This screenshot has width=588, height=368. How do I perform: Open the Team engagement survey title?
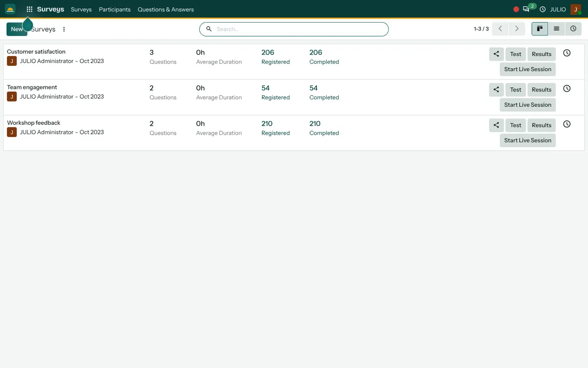pos(32,87)
